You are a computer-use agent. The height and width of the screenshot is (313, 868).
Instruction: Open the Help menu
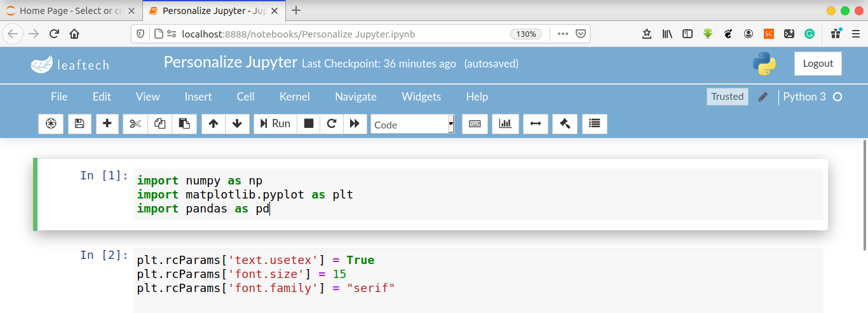pos(477,97)
